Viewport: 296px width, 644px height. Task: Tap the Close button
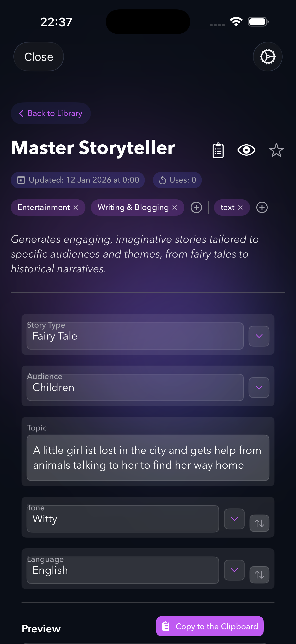click(39, 57)
